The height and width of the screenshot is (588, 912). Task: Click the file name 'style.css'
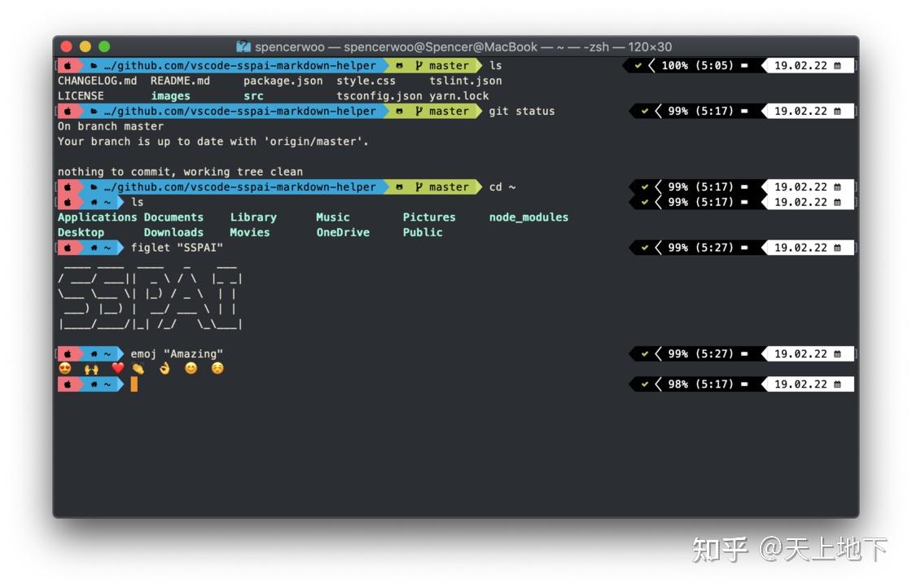coord(366,81)
